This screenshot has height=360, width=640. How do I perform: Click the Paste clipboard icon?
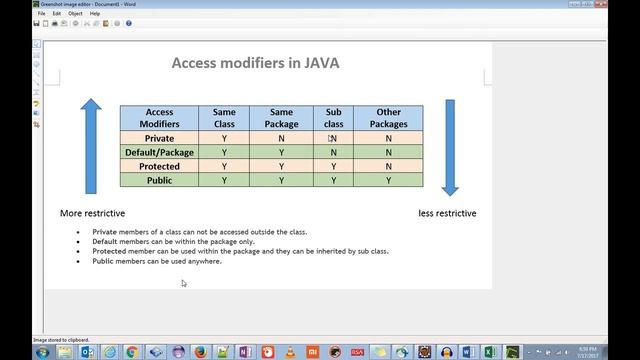[x=106, y=24]
